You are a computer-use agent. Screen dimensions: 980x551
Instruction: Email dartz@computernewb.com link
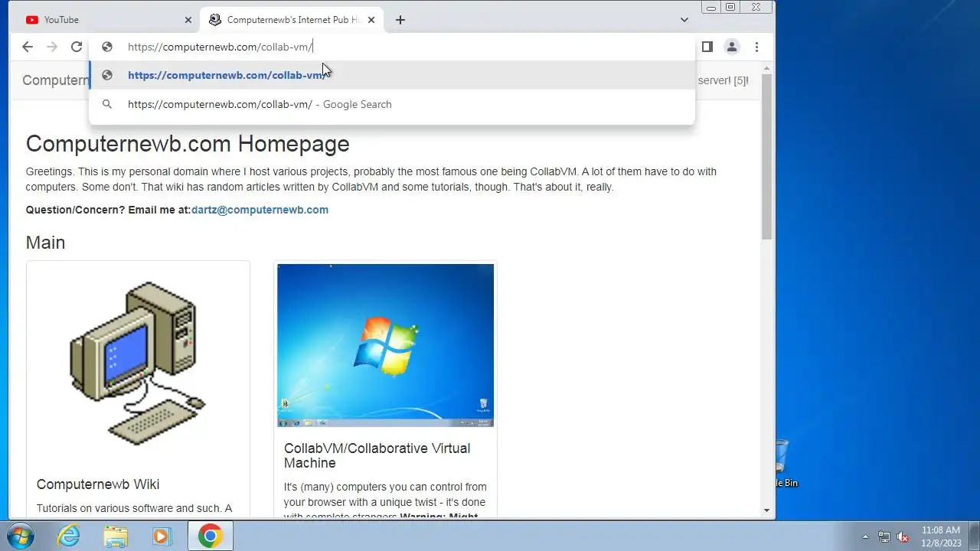(x=260, y=210)
